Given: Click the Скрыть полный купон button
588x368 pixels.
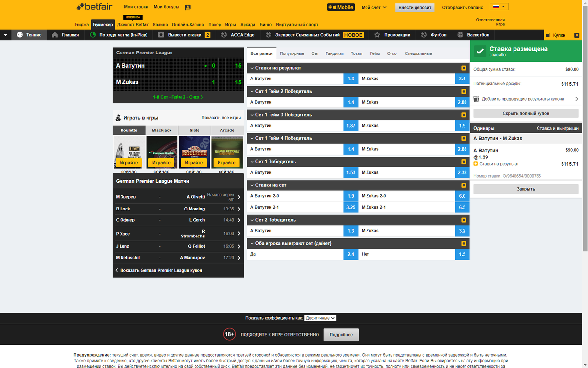Looking at the screenshot, I should [x=526, y=114].
